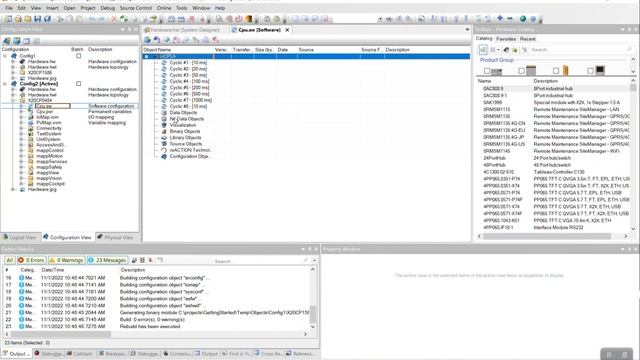640x360 pixels.
Task: Open the Online menu
Action: click(x=164, y=8)
